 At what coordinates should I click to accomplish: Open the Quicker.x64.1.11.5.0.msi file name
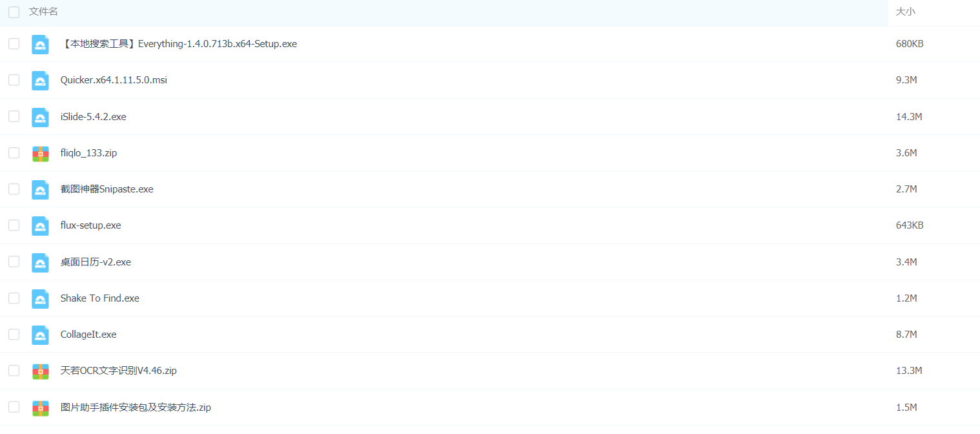point(114,80)
